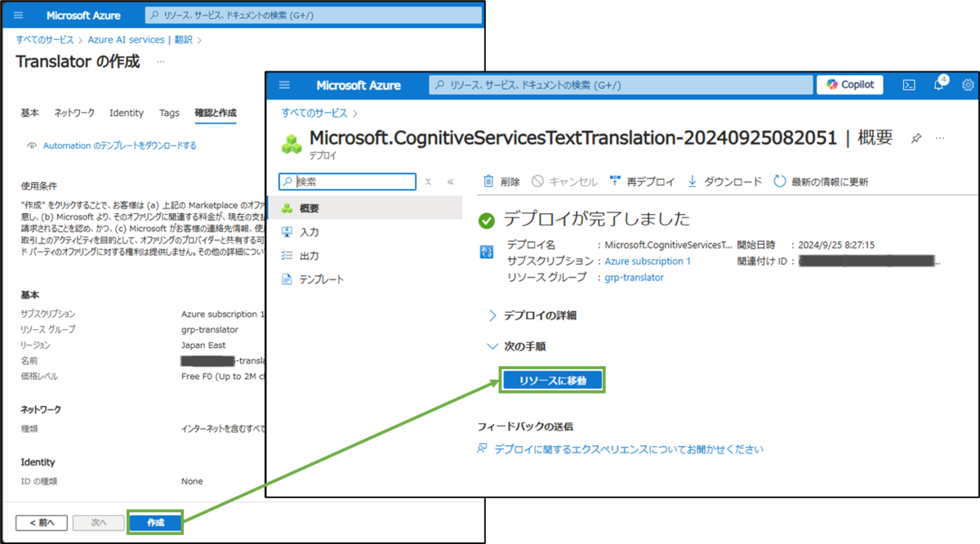Screen dimensions: 980x544
Task: Click すべてのサービス breadcrumb in Translator window
Action: [45, 39]
